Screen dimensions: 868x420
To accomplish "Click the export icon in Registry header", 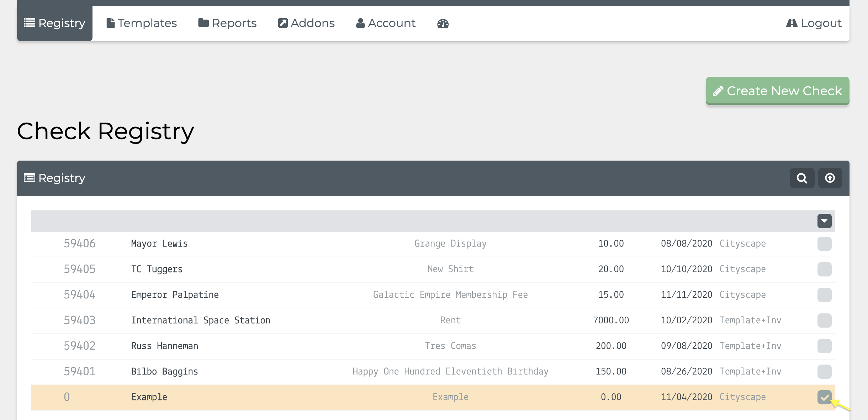I will point(830,178).
